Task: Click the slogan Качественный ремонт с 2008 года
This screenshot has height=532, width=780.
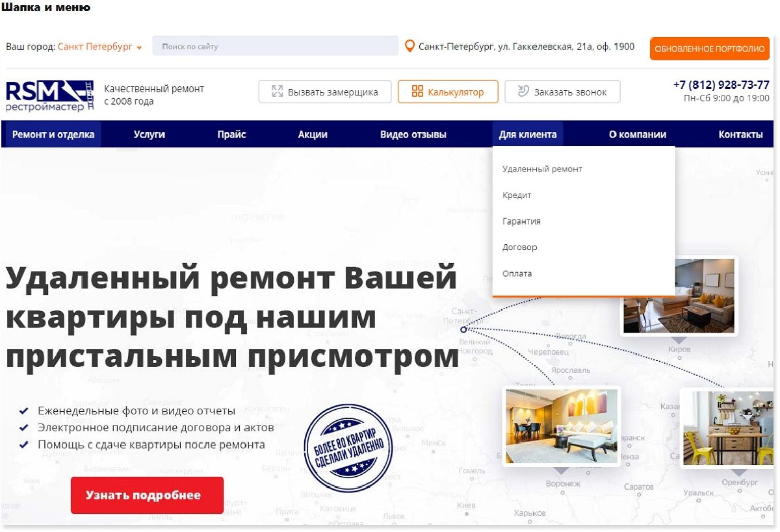Action: (x=154, y=95)
